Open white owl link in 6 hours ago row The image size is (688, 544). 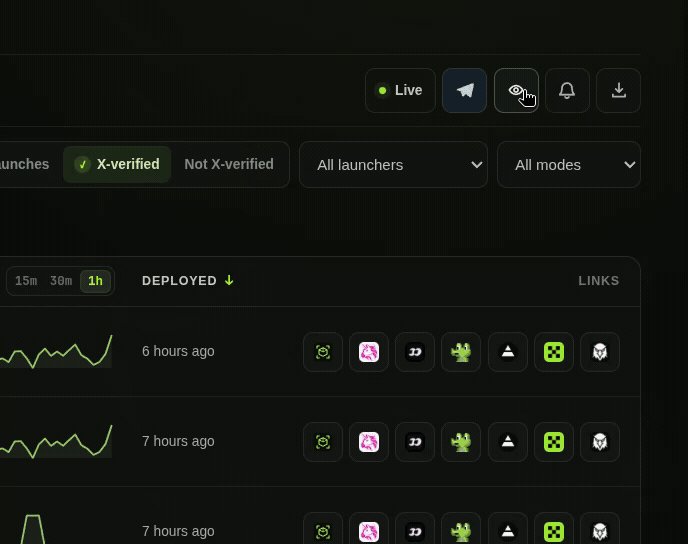click(x=600, y=352)
